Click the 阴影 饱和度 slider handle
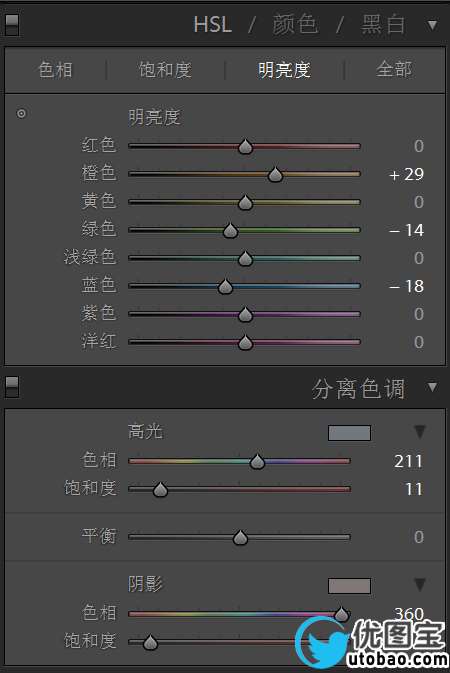Viewport: 450px width, 673px height. pyautogui.click(x=150, y=642)
